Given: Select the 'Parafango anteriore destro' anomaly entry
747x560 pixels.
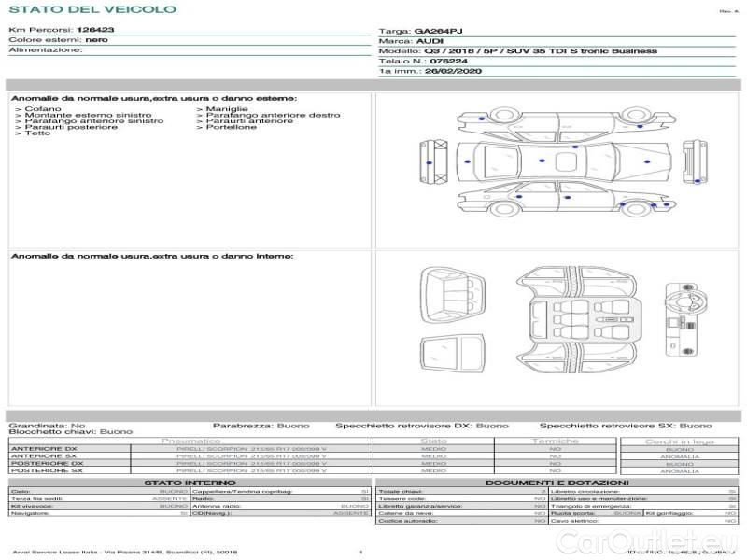Looking at the screenshot, I should tap(273, 115).
